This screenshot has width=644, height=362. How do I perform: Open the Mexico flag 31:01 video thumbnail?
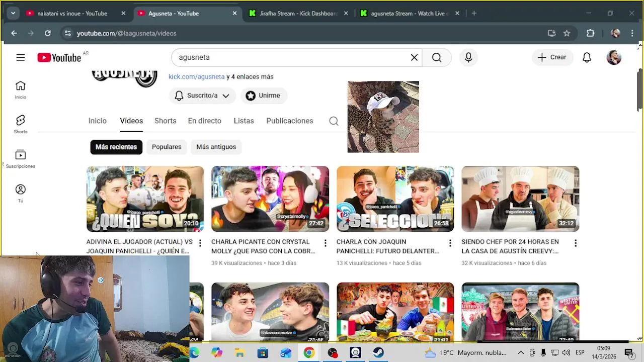pyautogui.click(x=395, y=312)
